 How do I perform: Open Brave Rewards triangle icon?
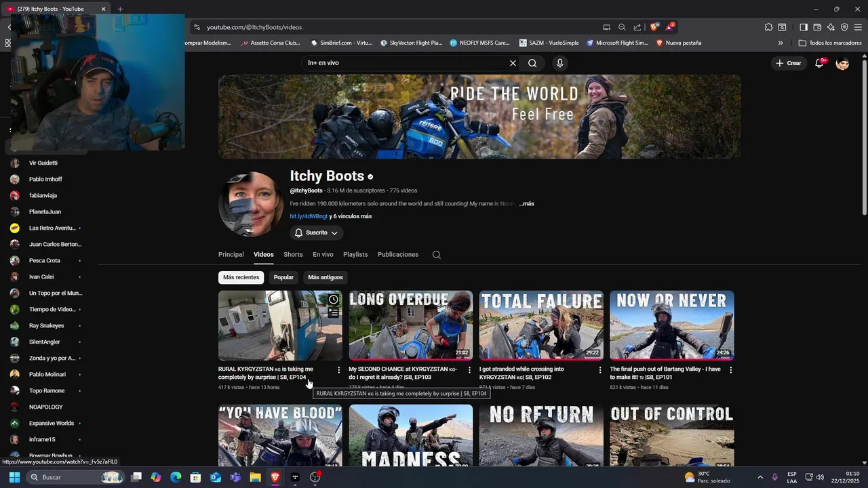point(669,27)
